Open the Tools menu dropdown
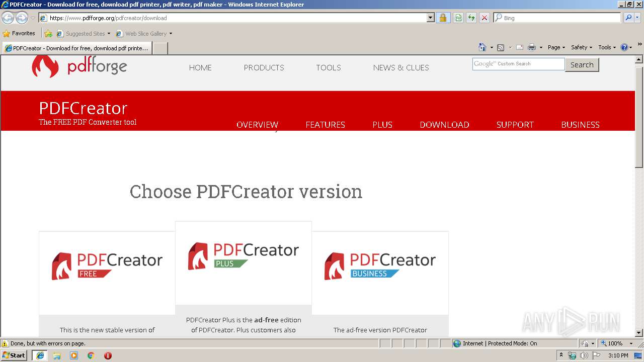 click(607, 47)
